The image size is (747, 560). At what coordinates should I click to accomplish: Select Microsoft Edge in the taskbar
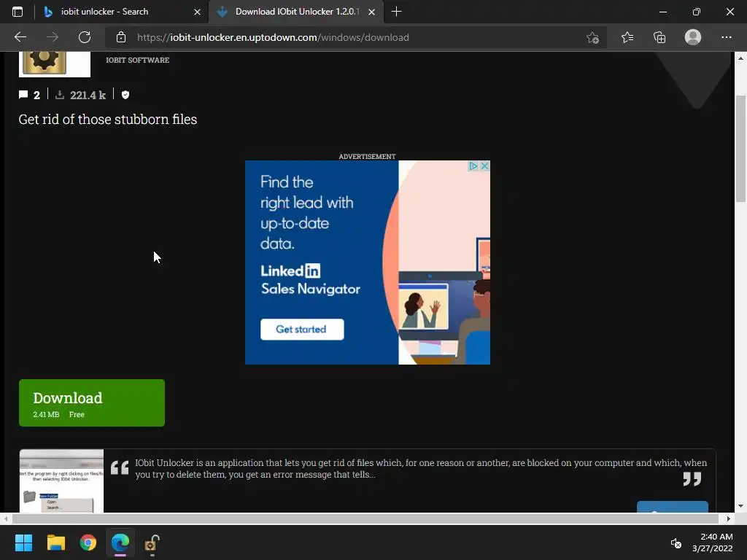[x=120, y=542]
